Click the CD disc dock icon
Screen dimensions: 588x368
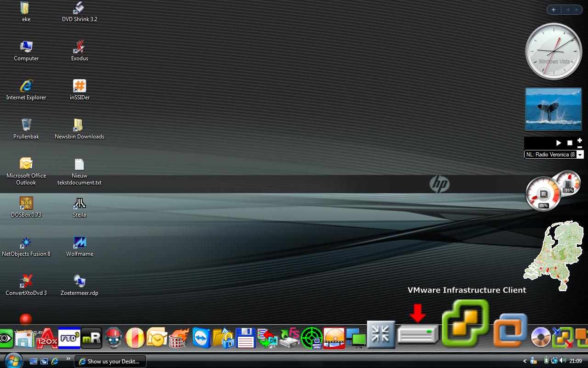[x=541, y=337]
